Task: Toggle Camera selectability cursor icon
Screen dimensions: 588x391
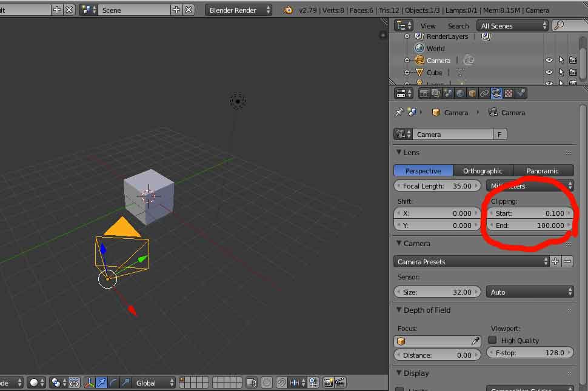Action: point(561,60)
